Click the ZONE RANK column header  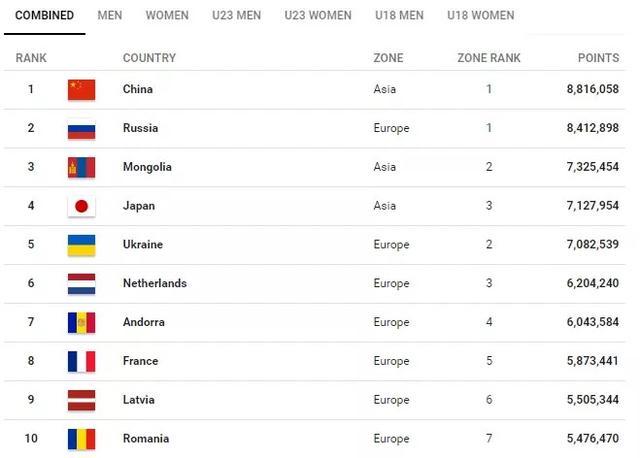(489, 58)
